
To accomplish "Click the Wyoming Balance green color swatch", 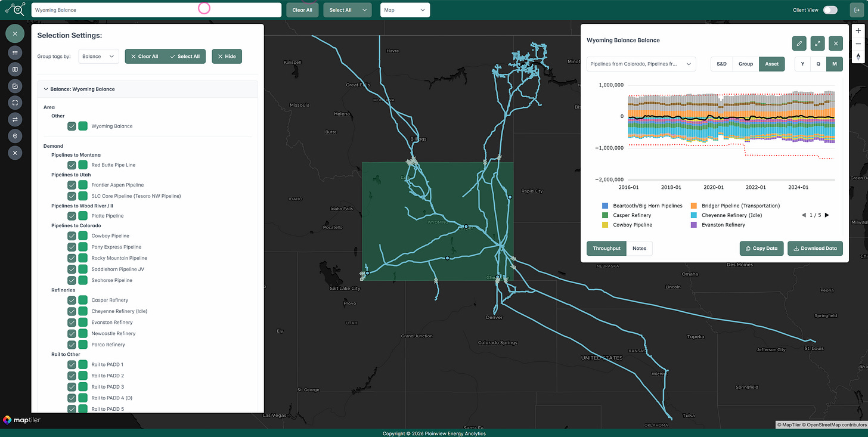I will pos(83,126).
